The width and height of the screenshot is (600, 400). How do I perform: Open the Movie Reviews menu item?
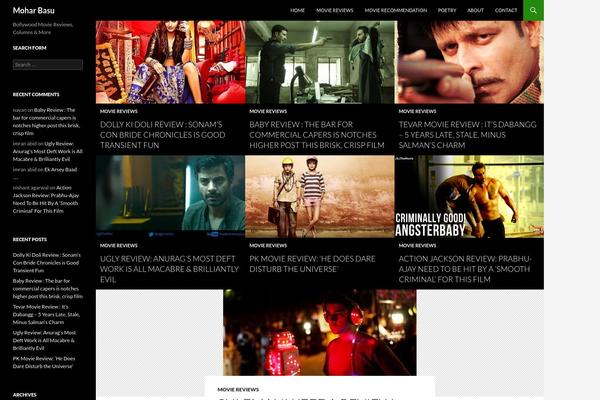pos(335,10)
